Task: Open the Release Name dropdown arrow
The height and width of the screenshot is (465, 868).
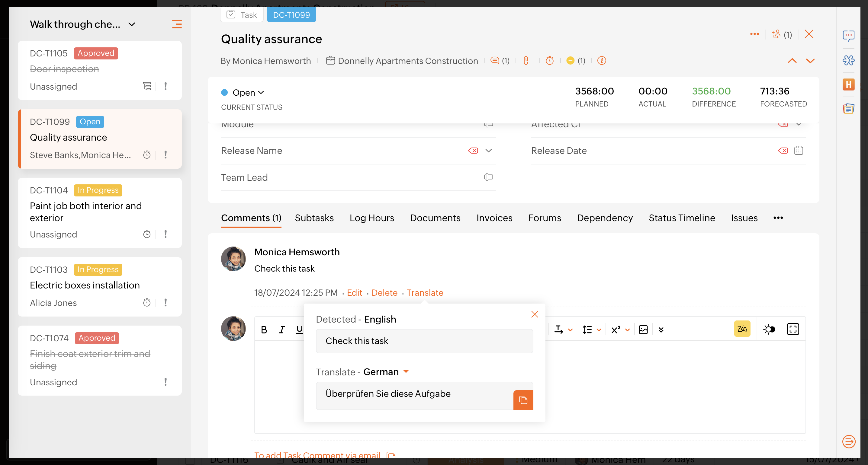Action: (488, 151)
